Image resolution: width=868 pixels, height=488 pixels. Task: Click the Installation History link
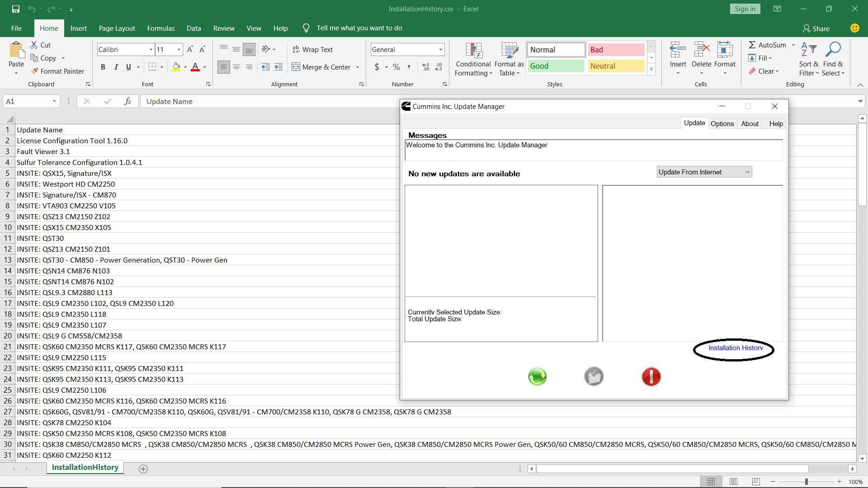click(735, 348)
